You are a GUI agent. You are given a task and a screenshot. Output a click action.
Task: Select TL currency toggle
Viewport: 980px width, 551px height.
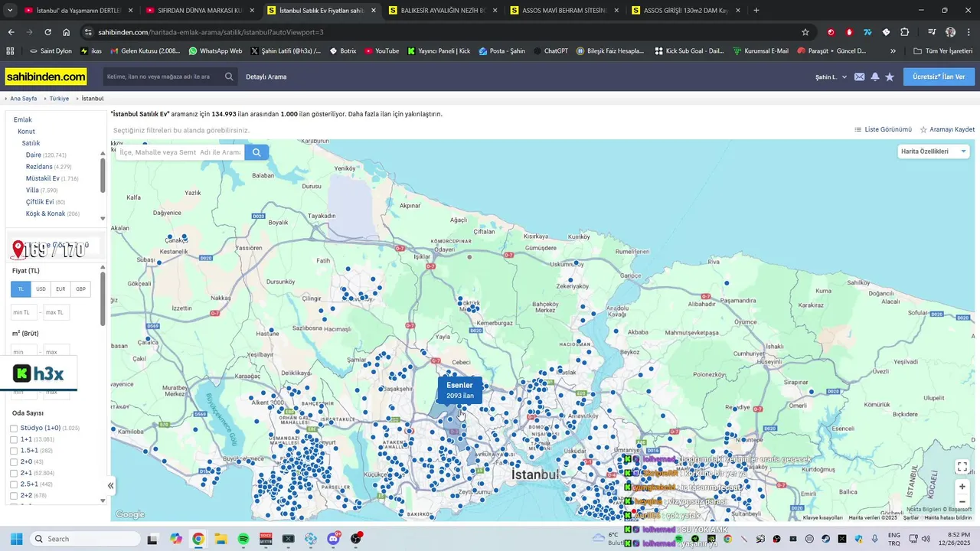[x=21, y=289]
